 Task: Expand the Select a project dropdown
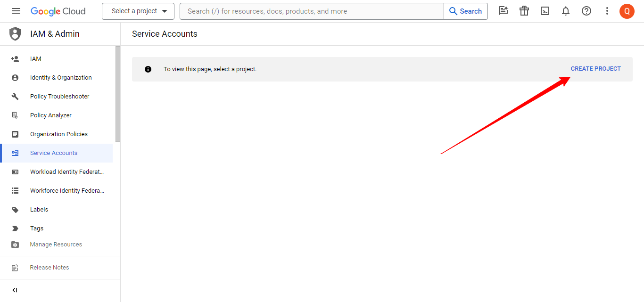138,11
